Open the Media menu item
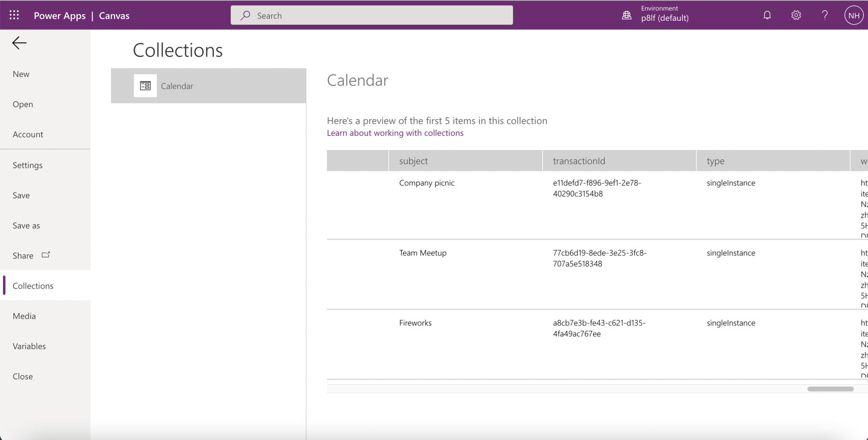This screenshot has width=868, height=440. point(45,316)
